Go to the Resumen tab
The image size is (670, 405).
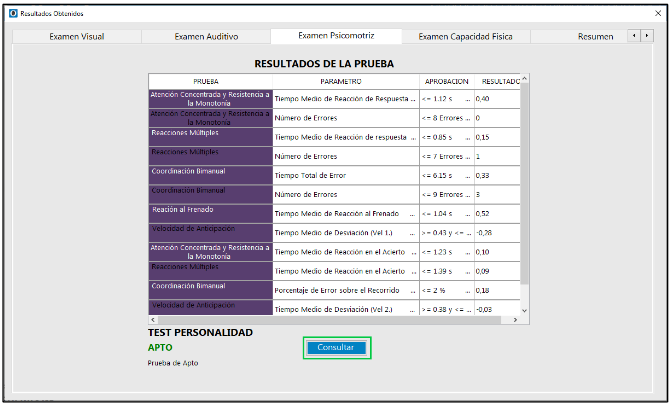pos(595,36)
